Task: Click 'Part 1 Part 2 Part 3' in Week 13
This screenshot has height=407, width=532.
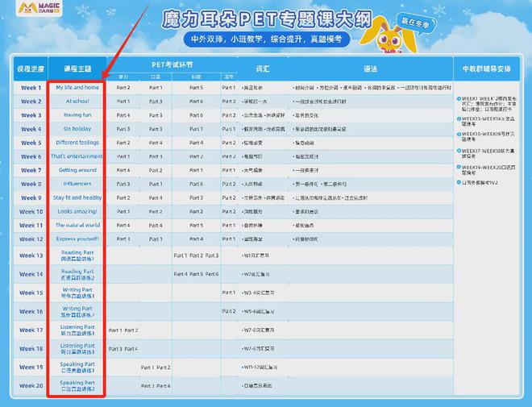Action: coord(196,255)
